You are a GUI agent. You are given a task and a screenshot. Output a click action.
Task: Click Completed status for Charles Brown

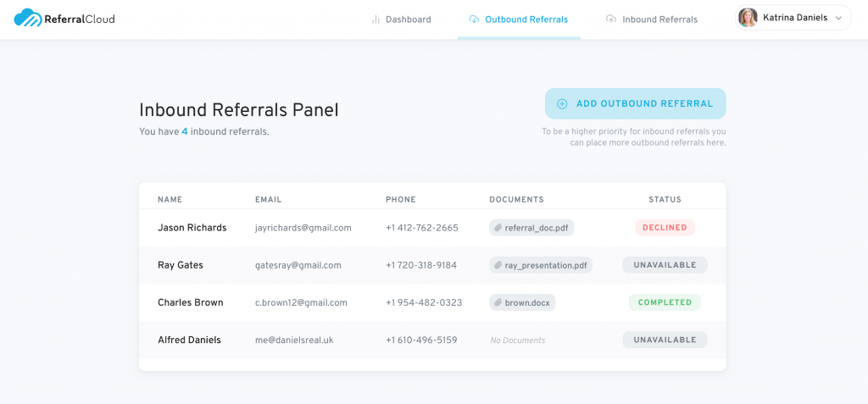(x=665, y=302)
